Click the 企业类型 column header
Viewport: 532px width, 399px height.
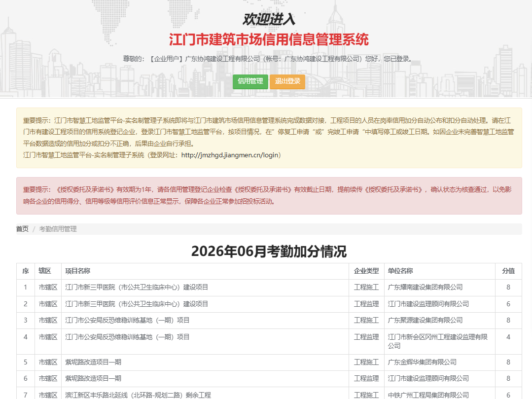tap(366, 271)
